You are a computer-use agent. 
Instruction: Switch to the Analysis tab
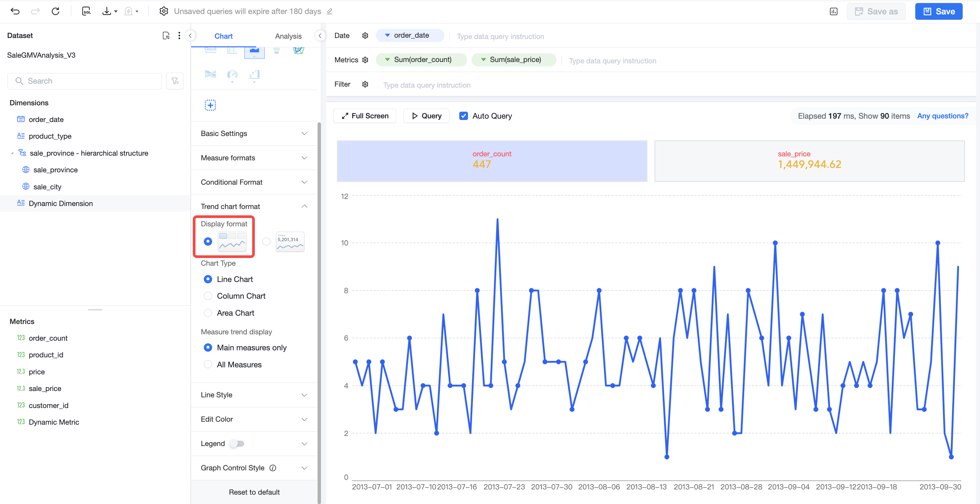288,36
